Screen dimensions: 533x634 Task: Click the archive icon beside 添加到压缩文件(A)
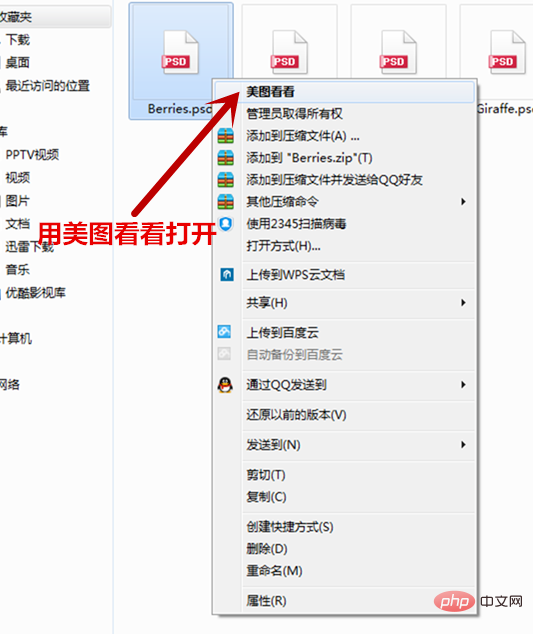click(x=226, y=136)
